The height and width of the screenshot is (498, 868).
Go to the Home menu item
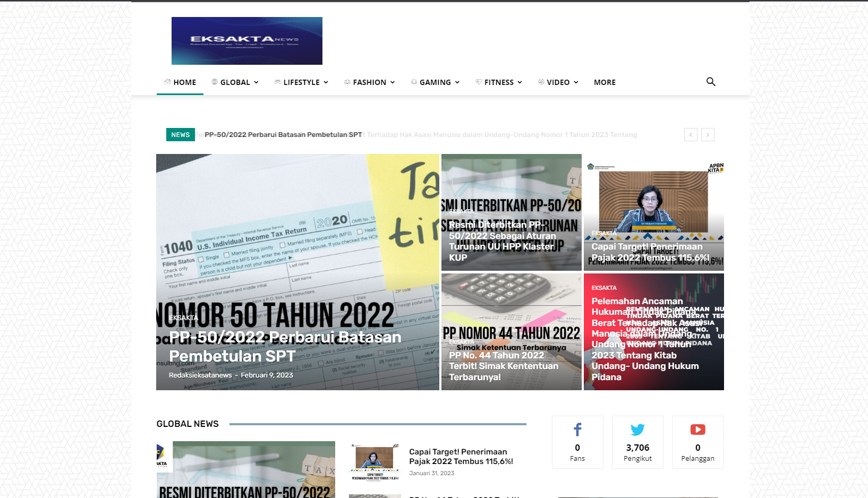(x=180, y=82)
